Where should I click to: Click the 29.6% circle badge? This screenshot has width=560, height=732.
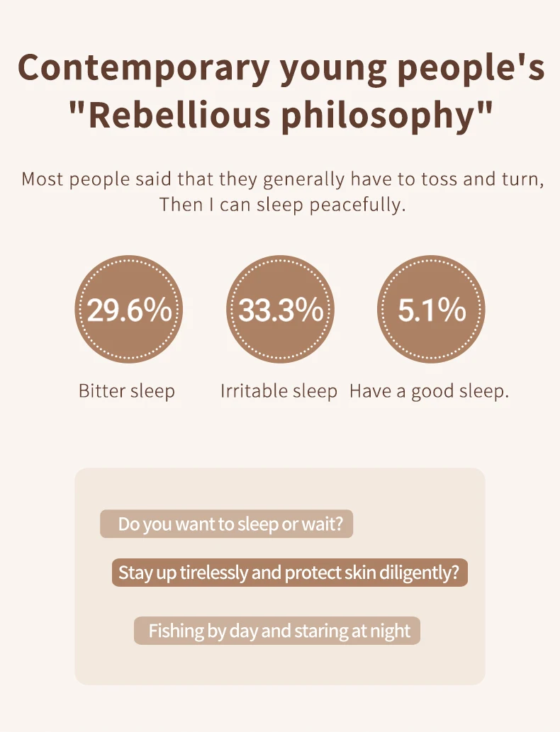(x=128, y=309)
